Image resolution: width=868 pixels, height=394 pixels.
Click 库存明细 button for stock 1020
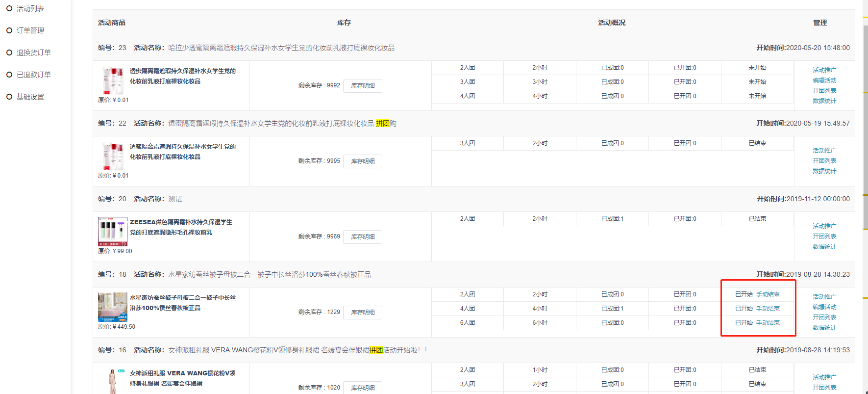pyautogui.click(x=363, y=388)
